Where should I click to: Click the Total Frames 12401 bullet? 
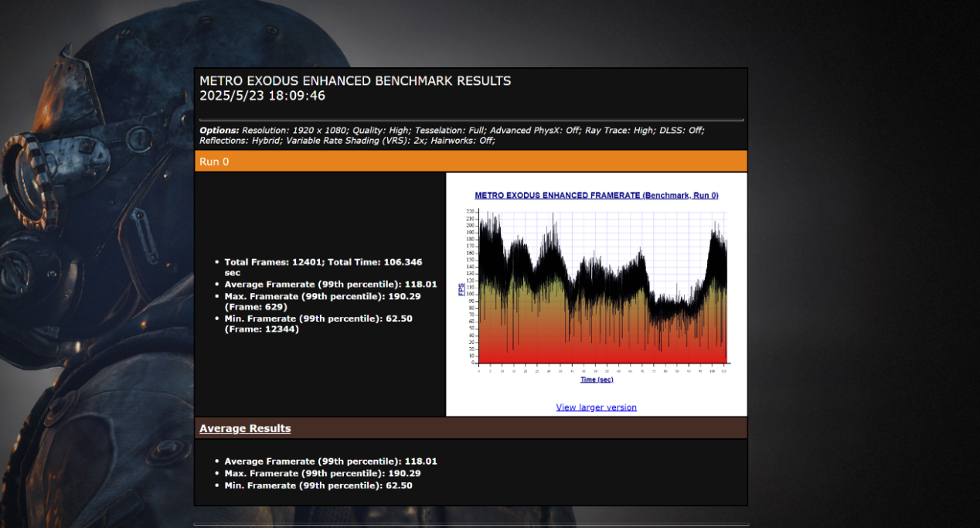[x=323, y=267]
